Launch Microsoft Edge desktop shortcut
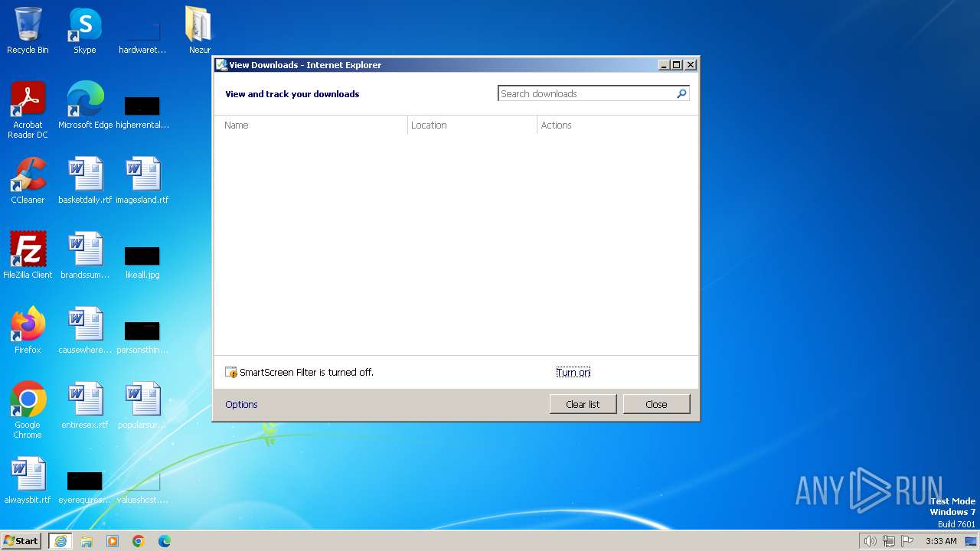The width and height of the screenshot is (980, 551). [85, 105]
